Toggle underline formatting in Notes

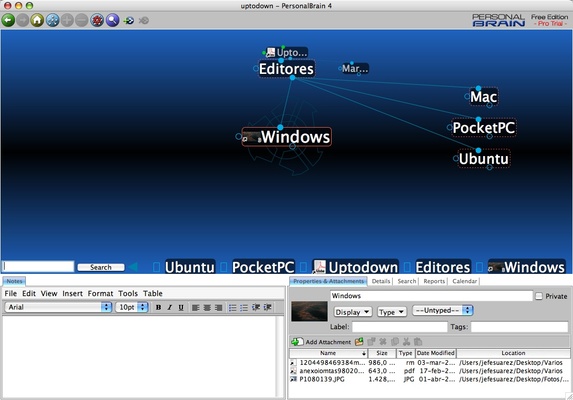tap(181, 308)
